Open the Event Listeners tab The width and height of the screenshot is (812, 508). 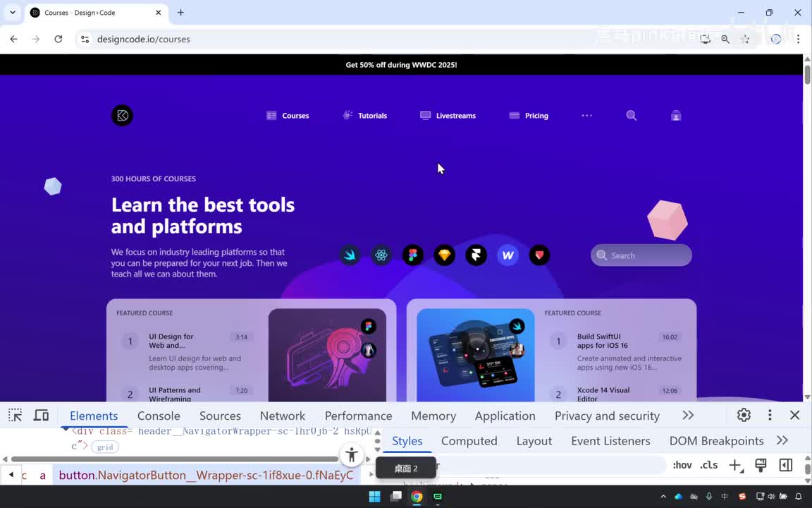(610, 440)
